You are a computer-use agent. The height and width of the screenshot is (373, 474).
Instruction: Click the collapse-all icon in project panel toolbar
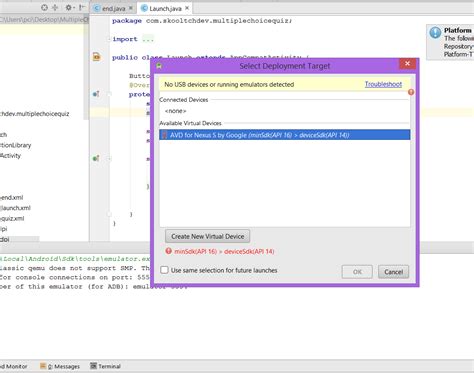click(55, 7)
